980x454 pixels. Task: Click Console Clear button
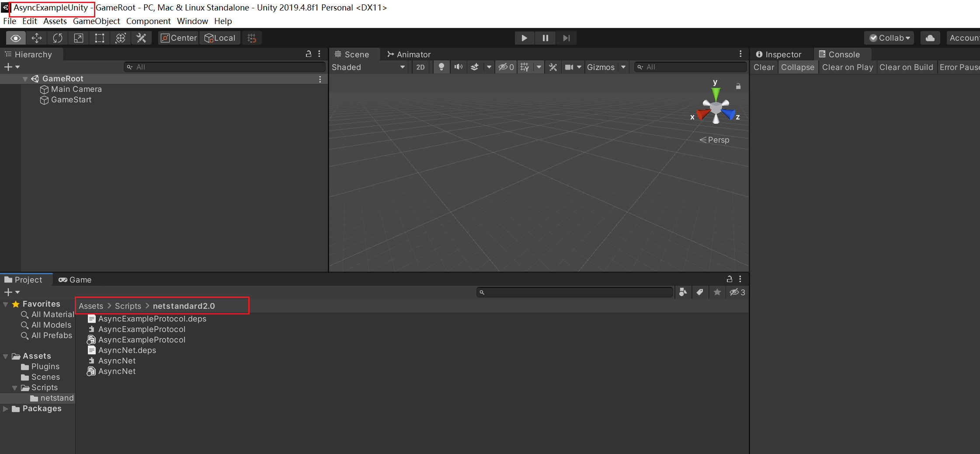click(764, 67)
